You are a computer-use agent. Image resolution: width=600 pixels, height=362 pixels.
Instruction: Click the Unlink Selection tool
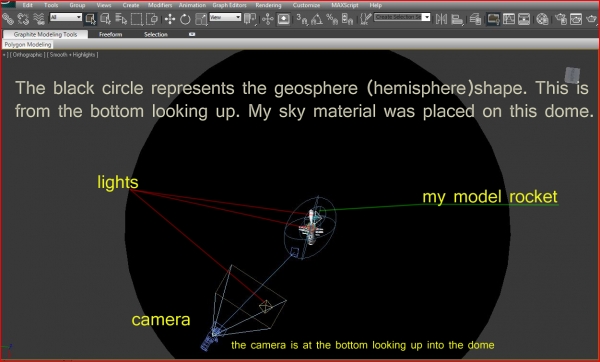click(x=23, y=19)
